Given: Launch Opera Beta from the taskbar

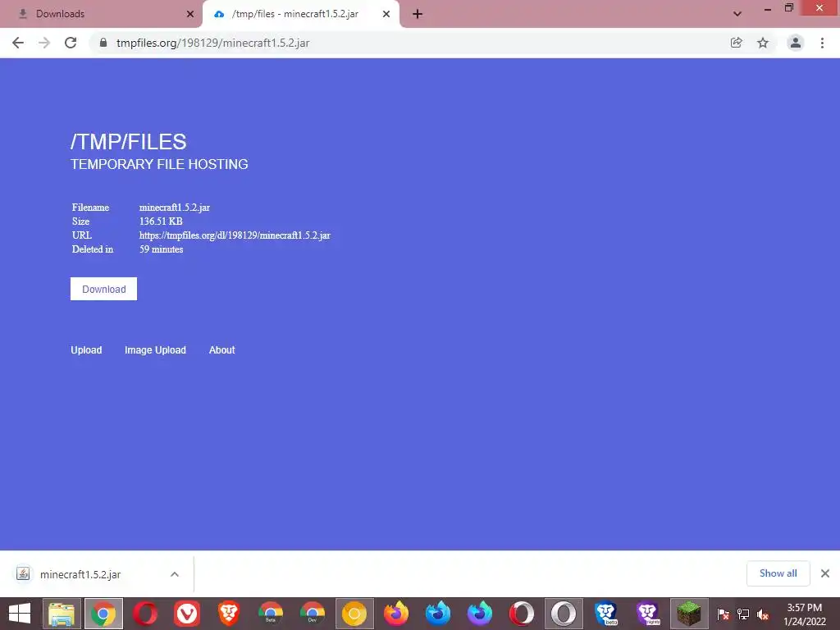Looking at the screenshot, I should click(x=521, y=614).
